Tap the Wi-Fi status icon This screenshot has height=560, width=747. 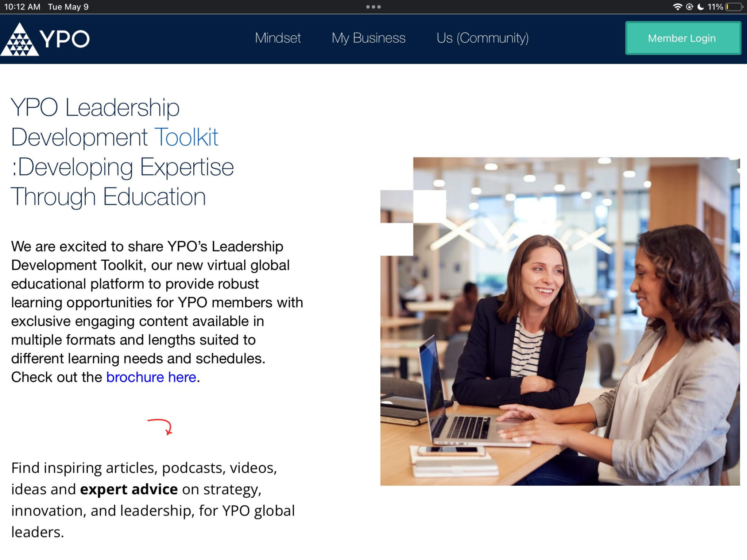[x=677, y=7]
